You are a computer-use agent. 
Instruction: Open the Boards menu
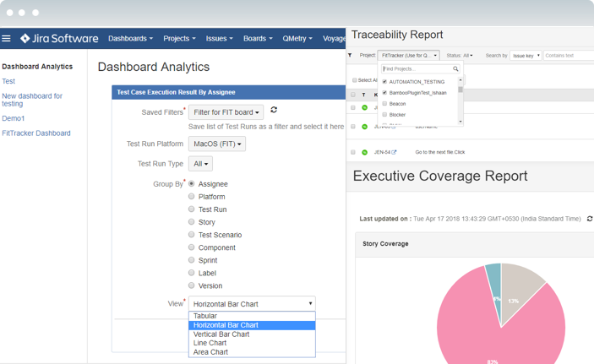258,38
